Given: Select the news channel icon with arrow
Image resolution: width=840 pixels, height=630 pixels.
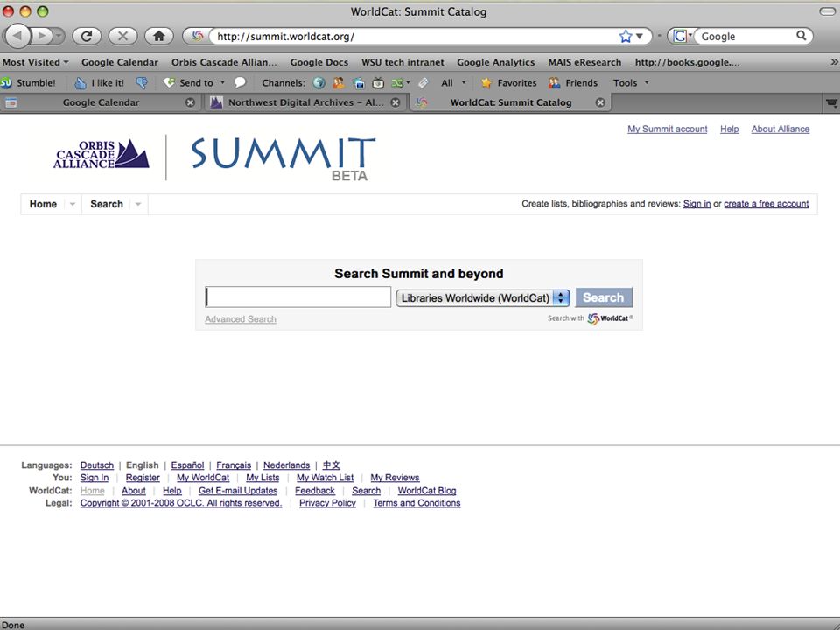Looking at the screenshot, I should coord(400,82).
